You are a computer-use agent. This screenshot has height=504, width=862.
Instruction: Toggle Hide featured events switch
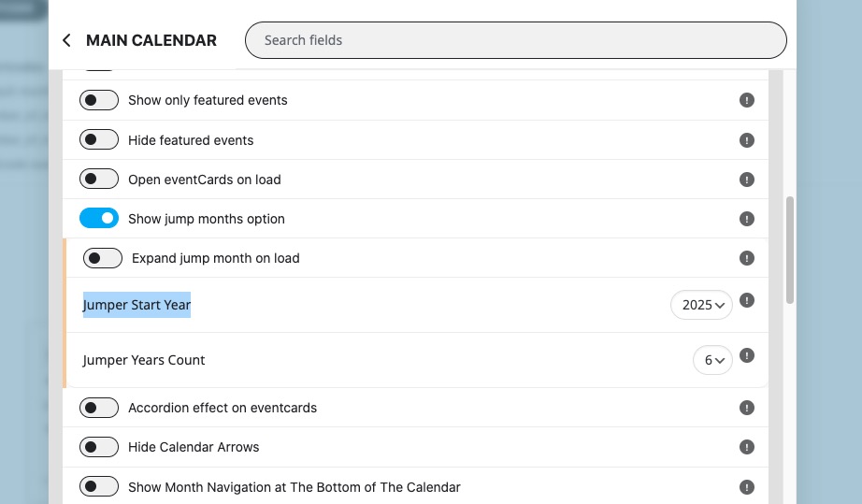[x=99, y=139]
